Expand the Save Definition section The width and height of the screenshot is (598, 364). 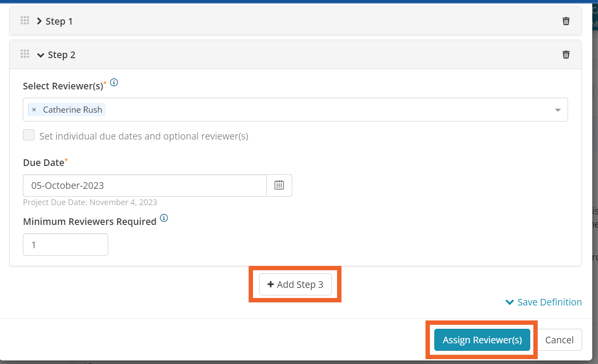coord(544,302)
